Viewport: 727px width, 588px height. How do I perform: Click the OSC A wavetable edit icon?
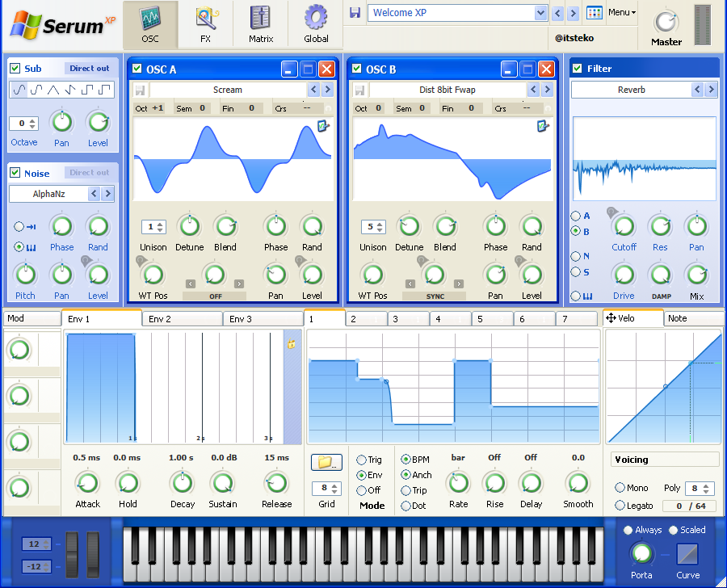point(323,126)
